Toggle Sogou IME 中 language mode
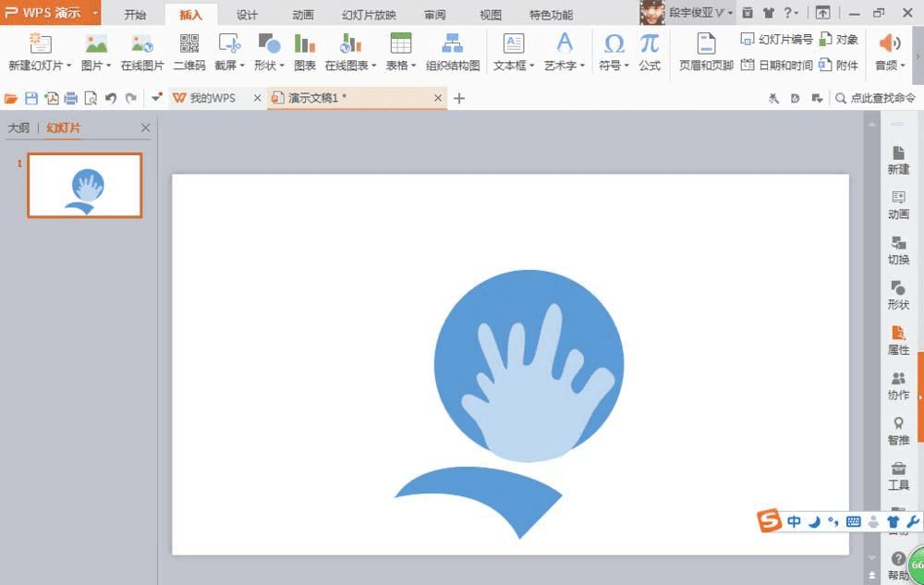The height and width of the screenshot is (585, 924). [794, 521]
